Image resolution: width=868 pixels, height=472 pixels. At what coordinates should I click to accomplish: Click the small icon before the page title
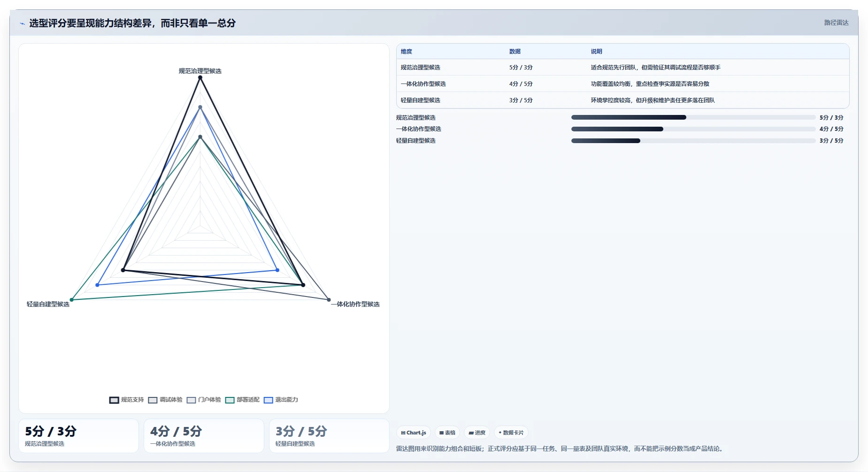click(22, 23)
